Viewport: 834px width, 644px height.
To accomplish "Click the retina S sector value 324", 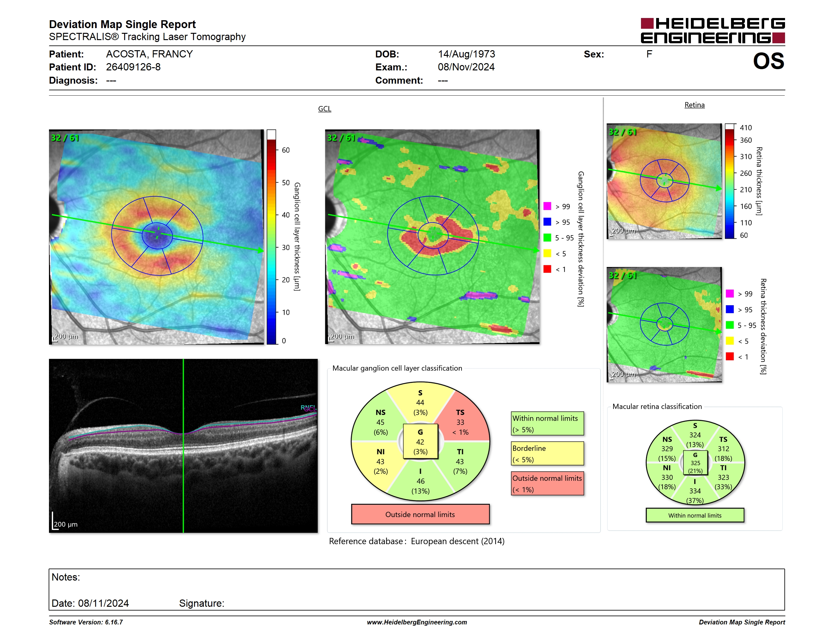I will (x=695, y=435).
